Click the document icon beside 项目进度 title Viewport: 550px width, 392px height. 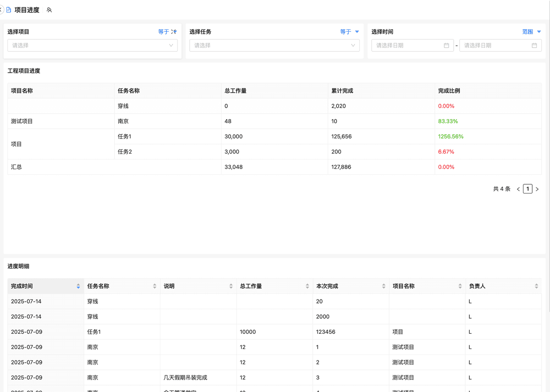point(9,10)
